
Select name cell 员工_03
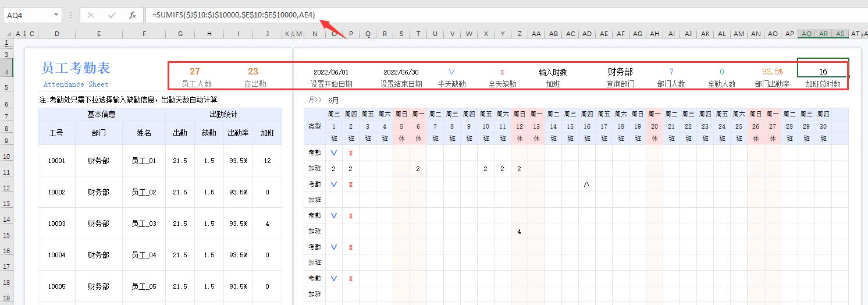[x=144, y=224]
